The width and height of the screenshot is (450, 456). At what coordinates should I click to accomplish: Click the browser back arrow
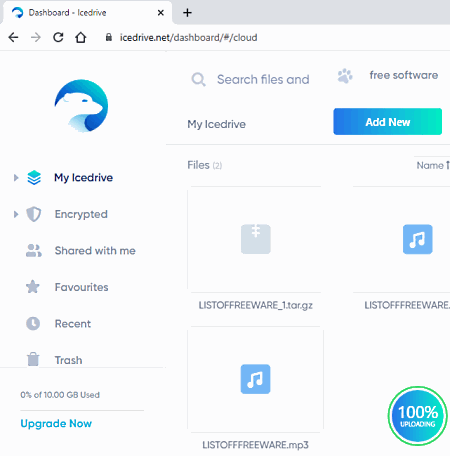click(13, 37)
